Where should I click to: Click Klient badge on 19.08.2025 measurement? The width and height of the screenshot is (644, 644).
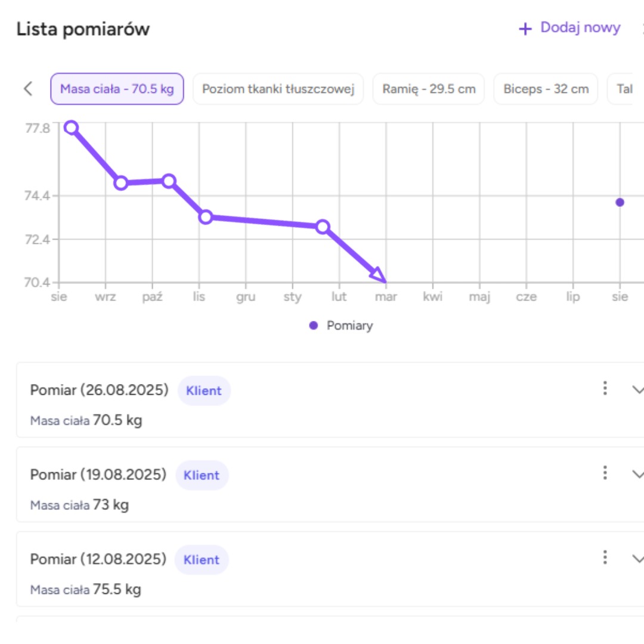pos(202,476)
